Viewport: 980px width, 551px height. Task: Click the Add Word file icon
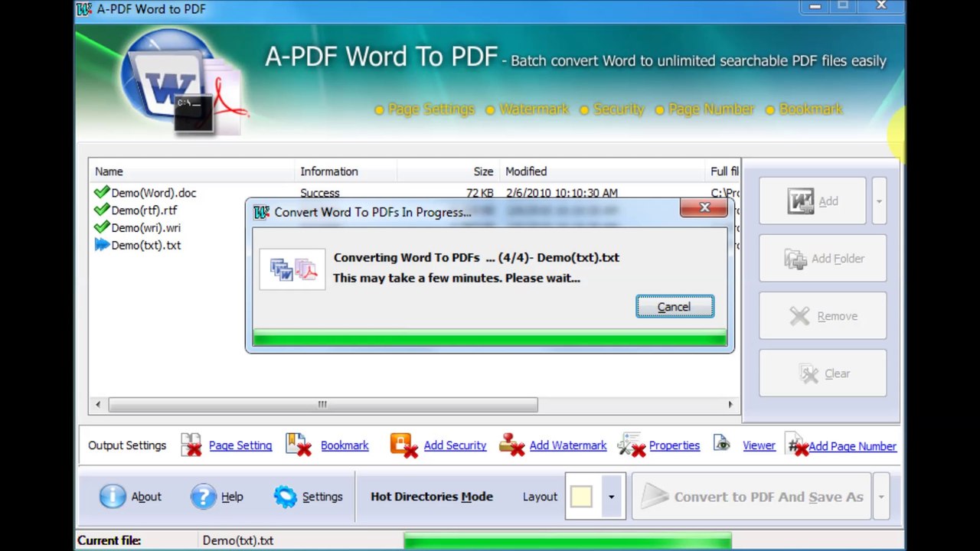coord(801,201)
